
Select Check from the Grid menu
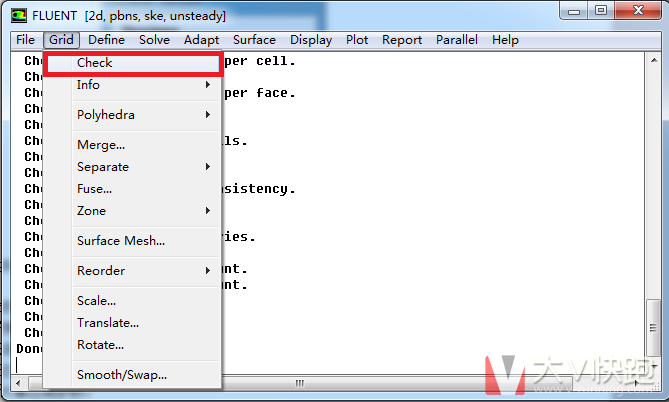[x=95, y=63]
